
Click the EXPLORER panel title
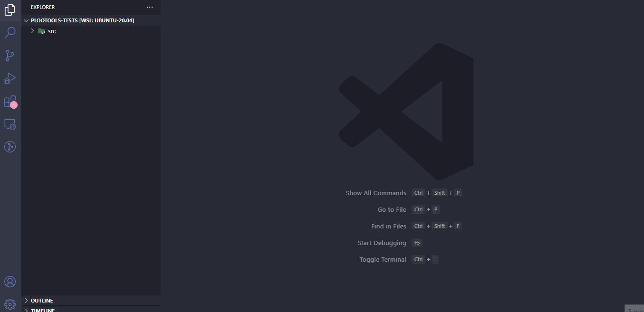tap(43, 7)
